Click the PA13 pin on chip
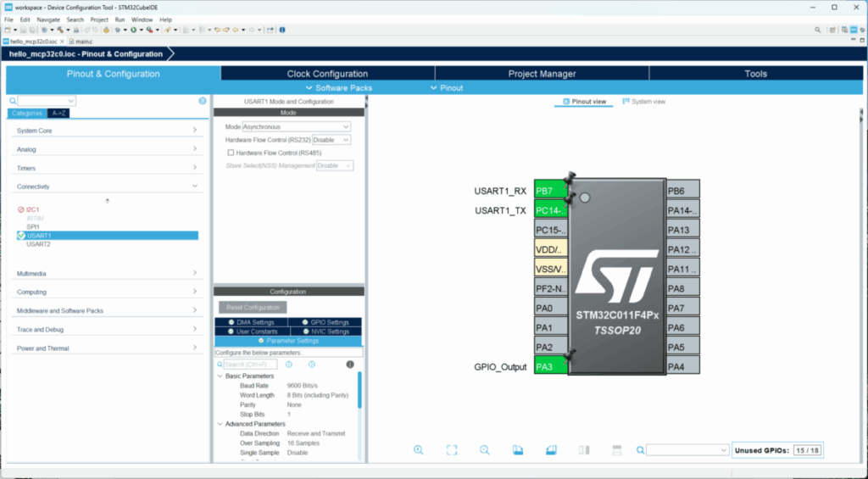The width and height of the screenshot is (868, 479). click(683, 230)
